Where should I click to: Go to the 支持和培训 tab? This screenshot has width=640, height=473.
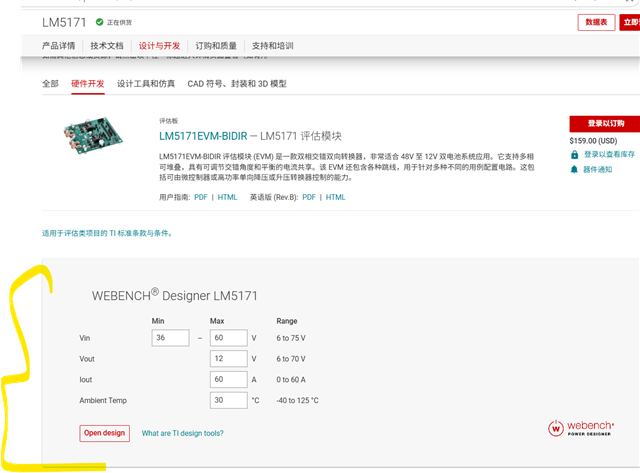273,46
